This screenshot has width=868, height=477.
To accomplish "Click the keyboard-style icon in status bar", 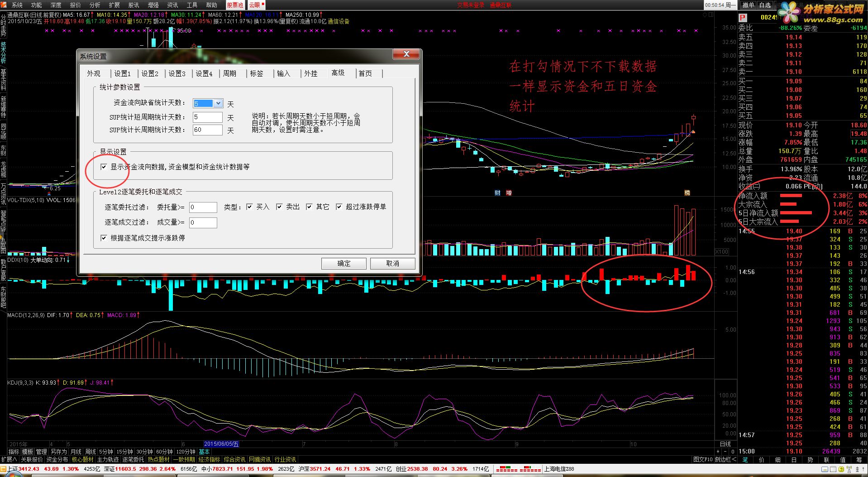I will point(825,469).
